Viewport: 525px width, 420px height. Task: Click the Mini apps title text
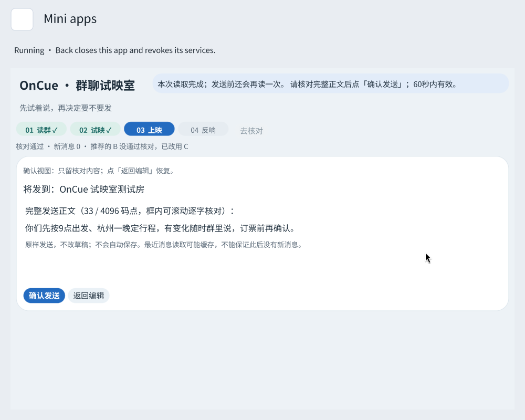point(70,19)
